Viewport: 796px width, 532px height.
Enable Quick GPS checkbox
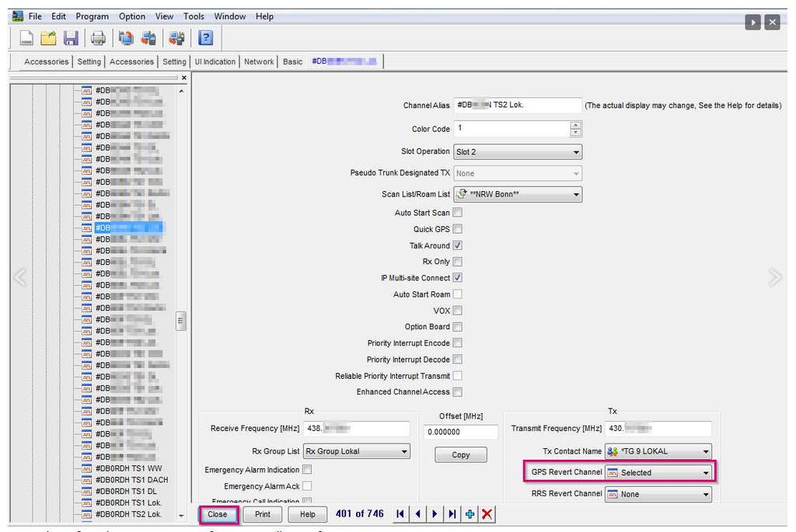[x=457, y=229]
